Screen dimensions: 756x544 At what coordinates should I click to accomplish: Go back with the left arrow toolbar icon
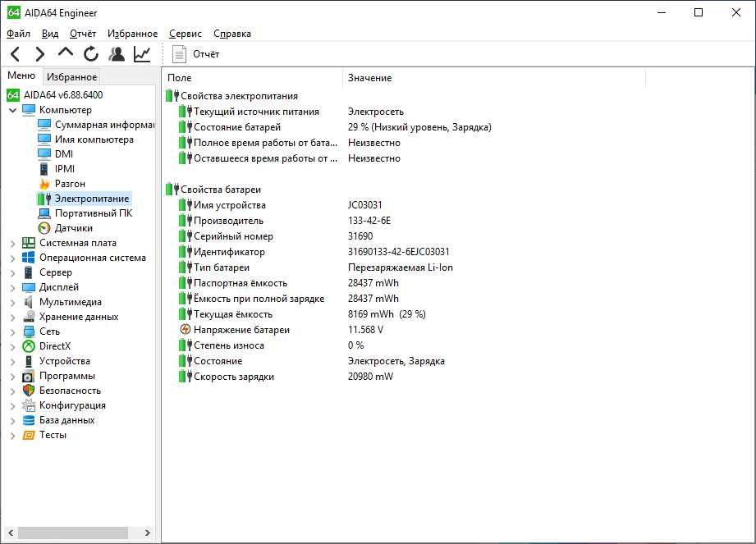click(16, 54)
